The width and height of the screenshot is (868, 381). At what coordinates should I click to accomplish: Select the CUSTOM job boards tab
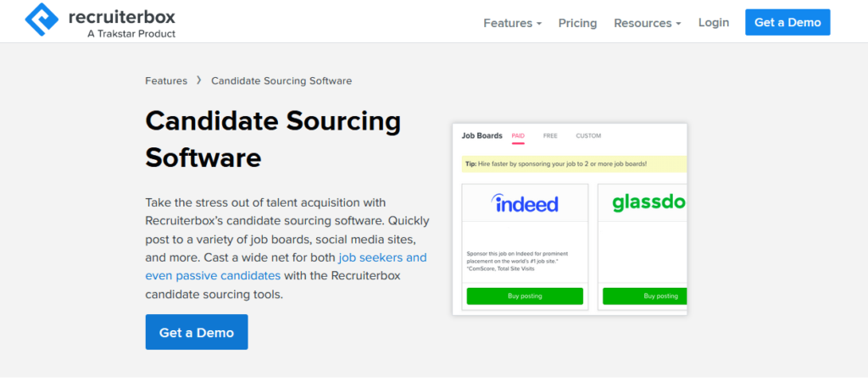(x=588, y=135)
